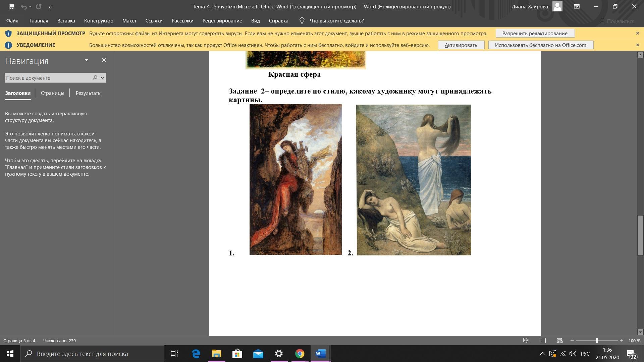Click the zoom slider handle
This screenshot has width=644, height=362.
(x=597, y=341)
